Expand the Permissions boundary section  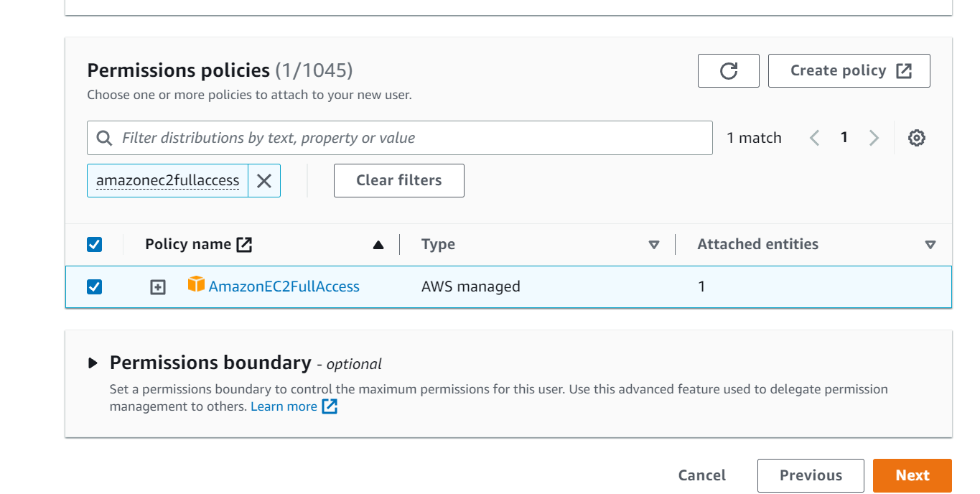tap(93, 363)
